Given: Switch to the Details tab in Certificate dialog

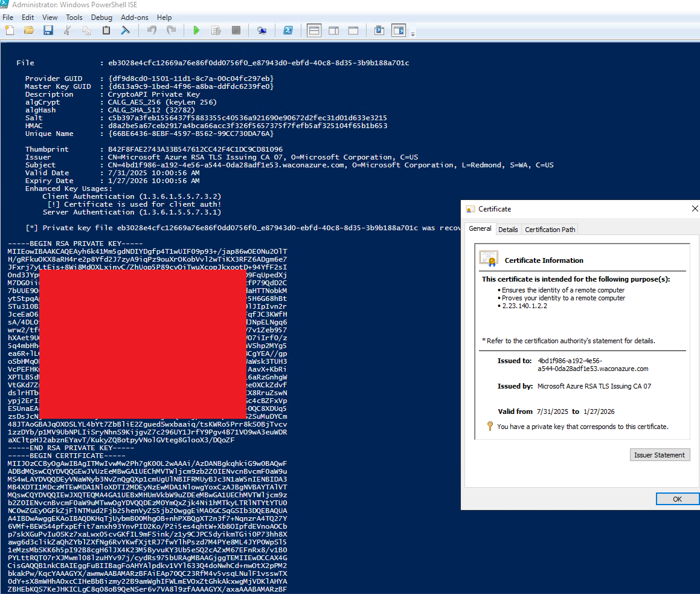Looking at the screenshot, I should click(x=508, y=230).
